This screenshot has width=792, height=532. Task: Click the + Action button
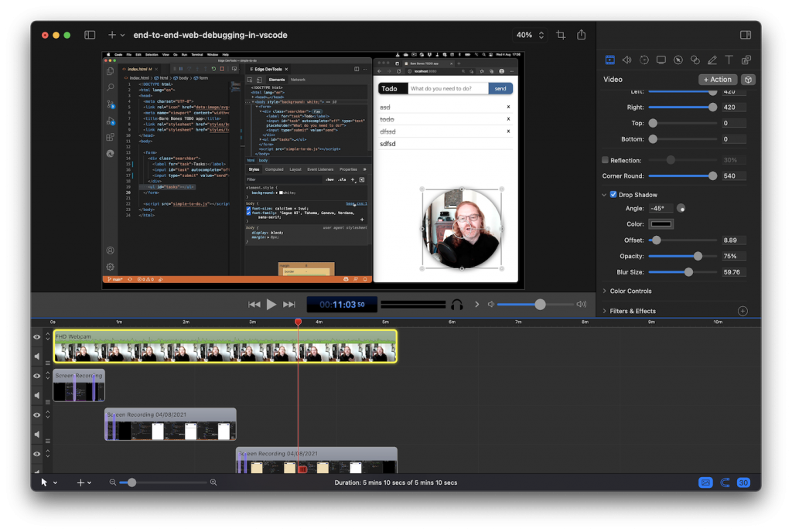tap(718, 80)
